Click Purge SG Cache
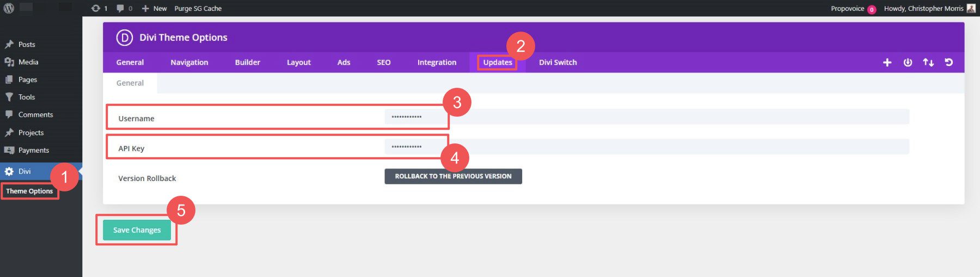Image resolution: width=980 pixels, height=277 pixels. (x=198, y=8)
